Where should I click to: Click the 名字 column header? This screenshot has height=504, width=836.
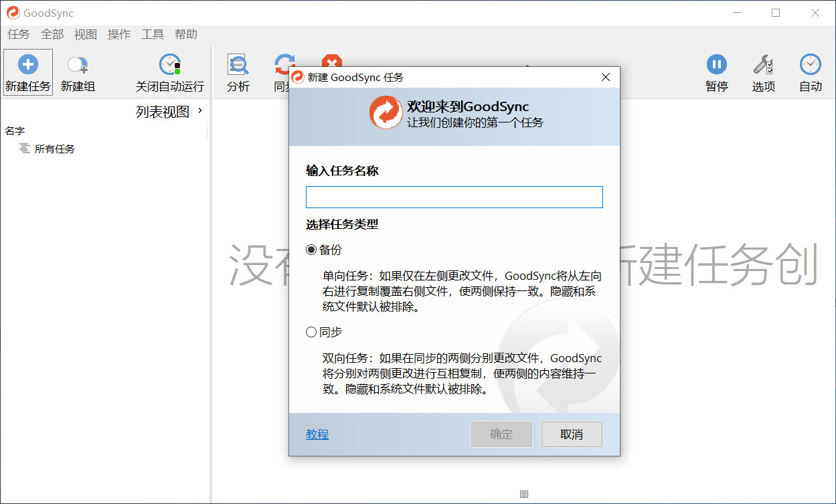point(15,131)
